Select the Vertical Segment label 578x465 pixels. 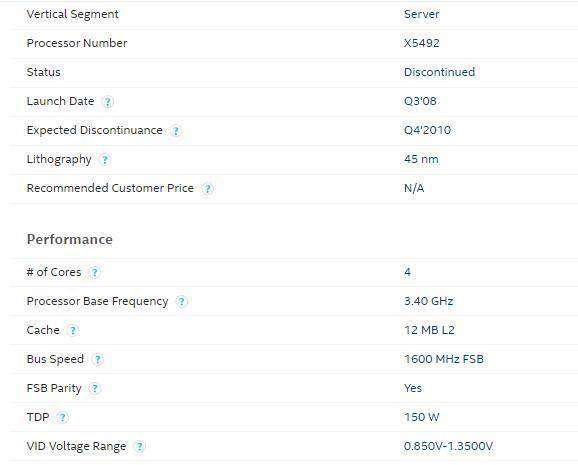tap(73, 14)
